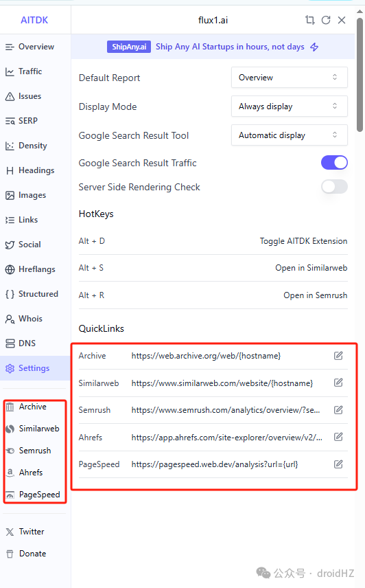Image resolution: width=365 pixels, height=588 pixels.
Task: Open the Default Report dropdown
Action: click(290, 78)
